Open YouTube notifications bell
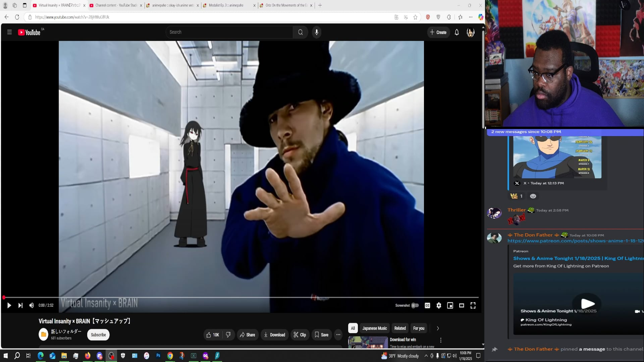 point(457,32)
